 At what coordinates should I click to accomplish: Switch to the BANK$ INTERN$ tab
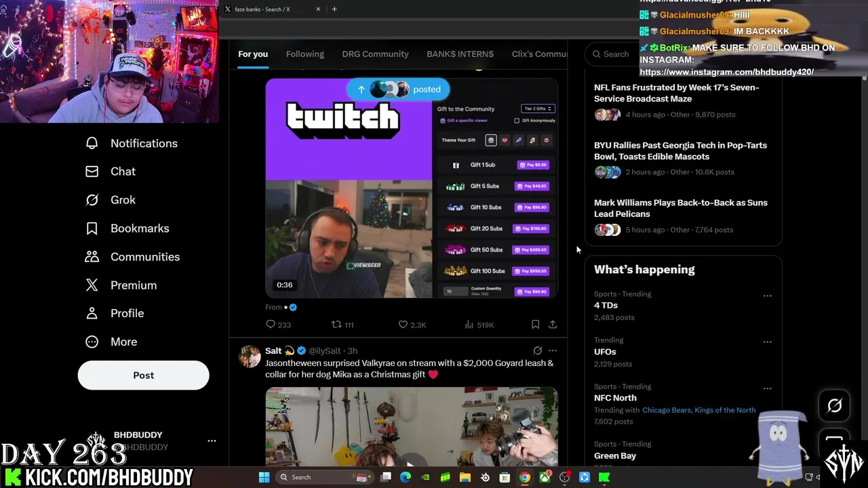tap(460, 54)
